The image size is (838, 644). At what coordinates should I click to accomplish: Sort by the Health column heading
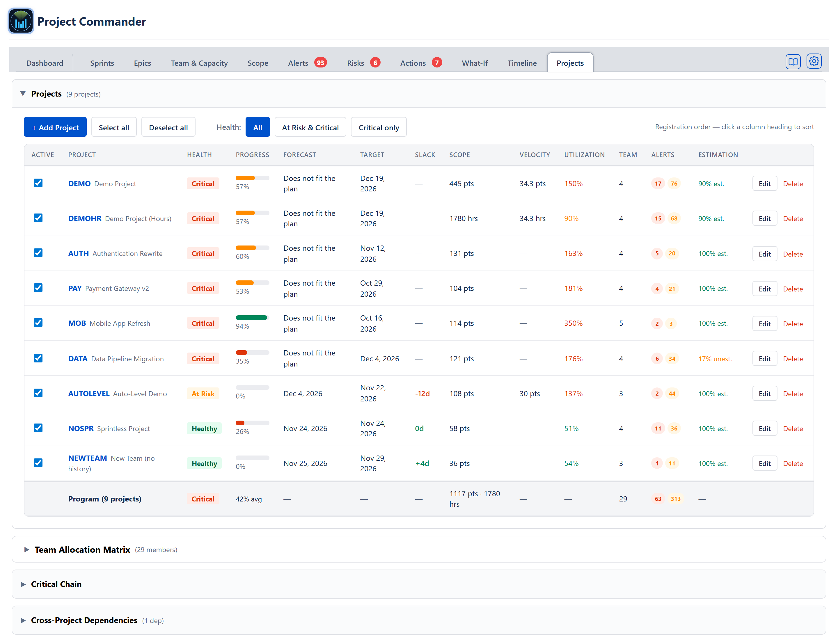(199, 154)
